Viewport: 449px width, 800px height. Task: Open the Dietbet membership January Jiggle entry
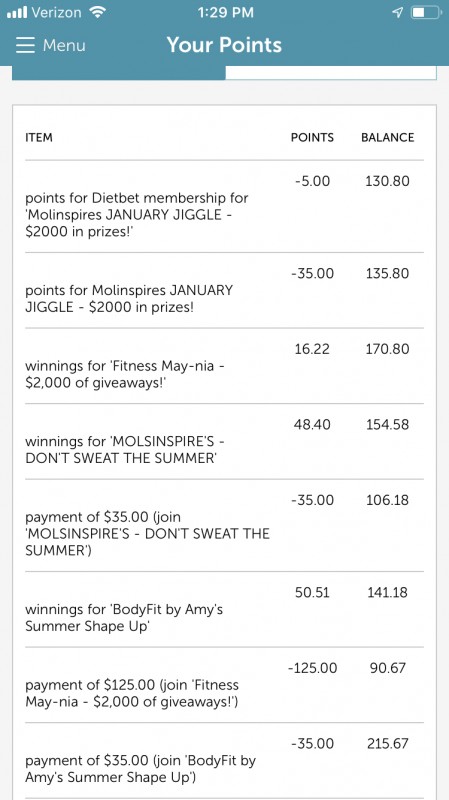[x=224, y=207]
